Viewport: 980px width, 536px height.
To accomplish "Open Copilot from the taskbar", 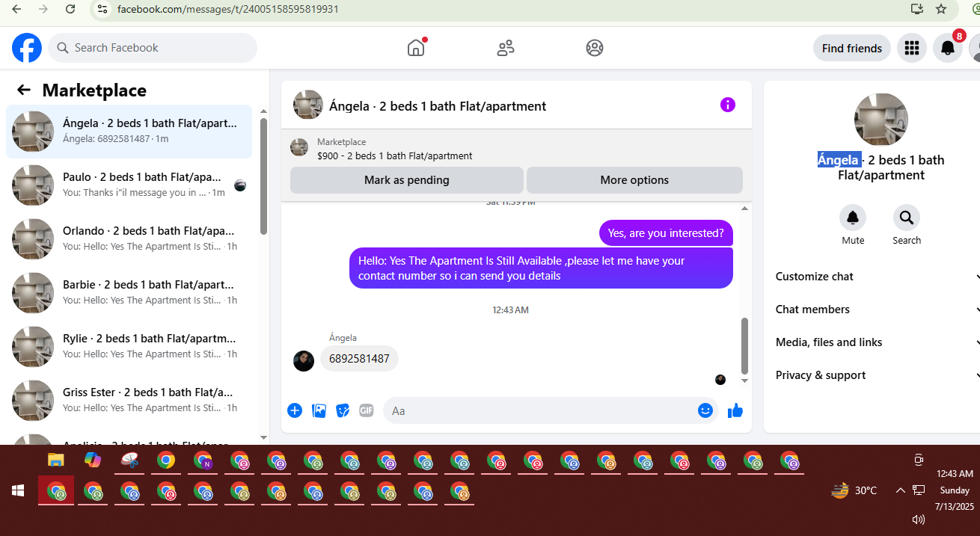I will point(93,460).
